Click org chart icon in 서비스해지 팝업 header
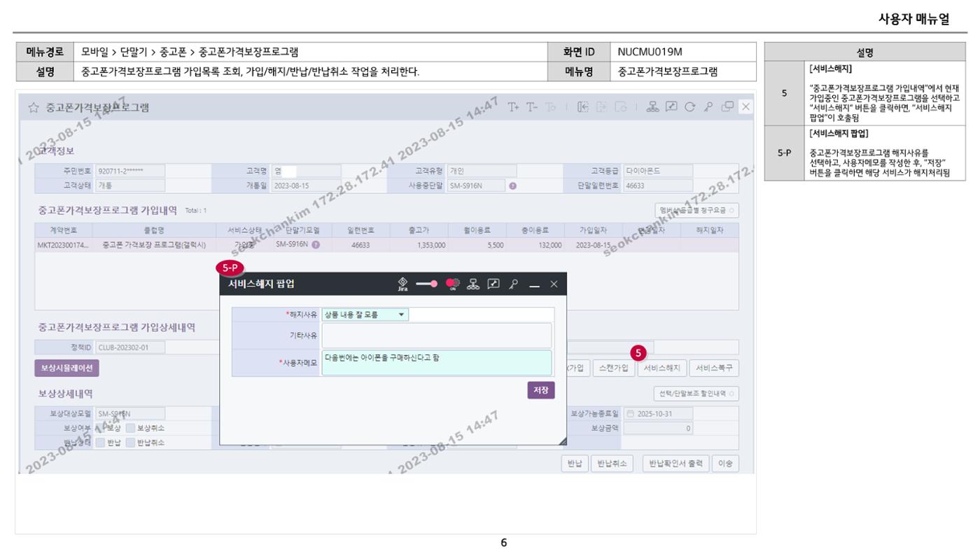Screen dimensions: 980x552 (x=473, y=283)
